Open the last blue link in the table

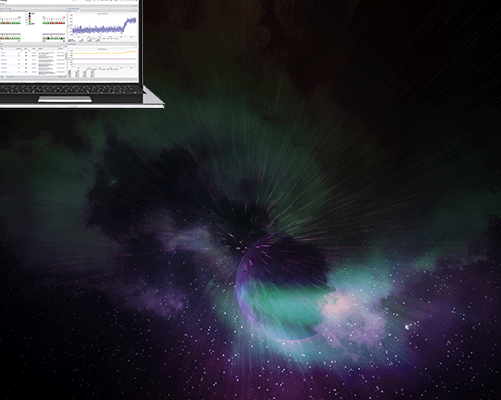pyautogui.click(x=3, y=72)
